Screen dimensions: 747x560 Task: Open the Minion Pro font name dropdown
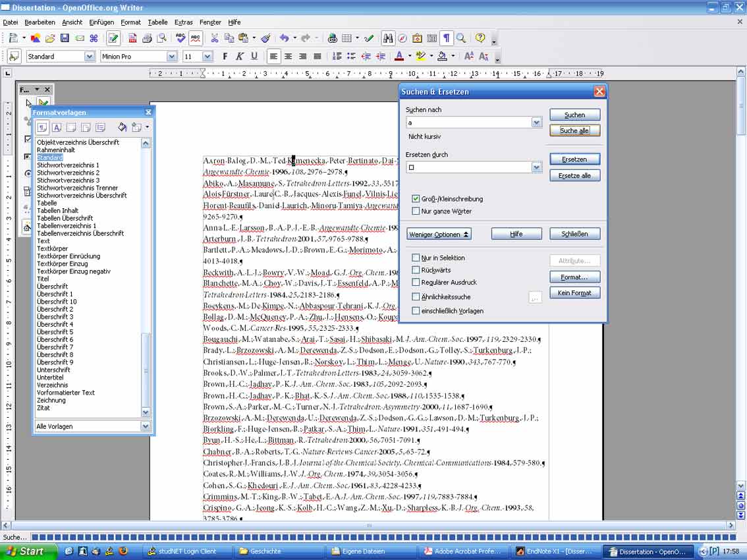click(171, 56)
